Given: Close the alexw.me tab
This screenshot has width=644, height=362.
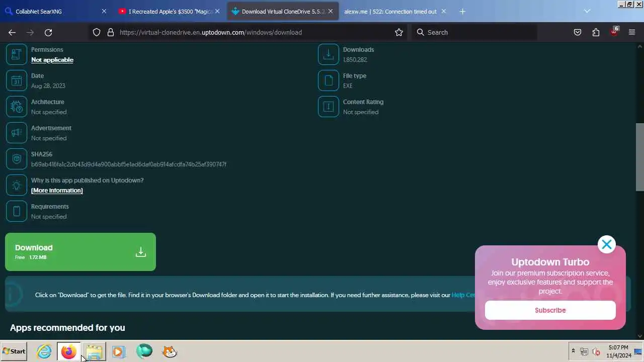Looking at the screenshot, I should [x=443, y=11].
